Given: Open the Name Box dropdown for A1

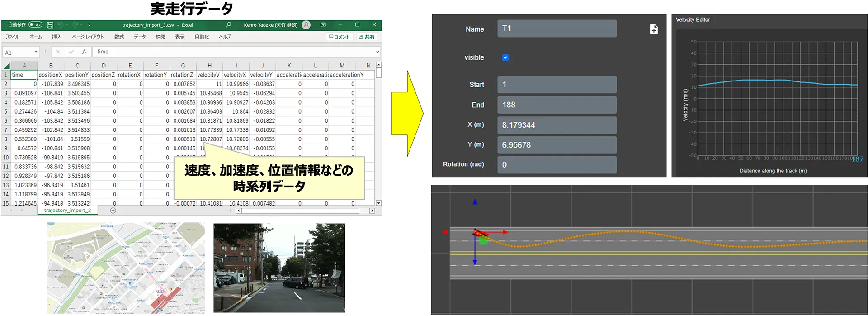Looking at the screenshot, I should [x=36, y=52].
